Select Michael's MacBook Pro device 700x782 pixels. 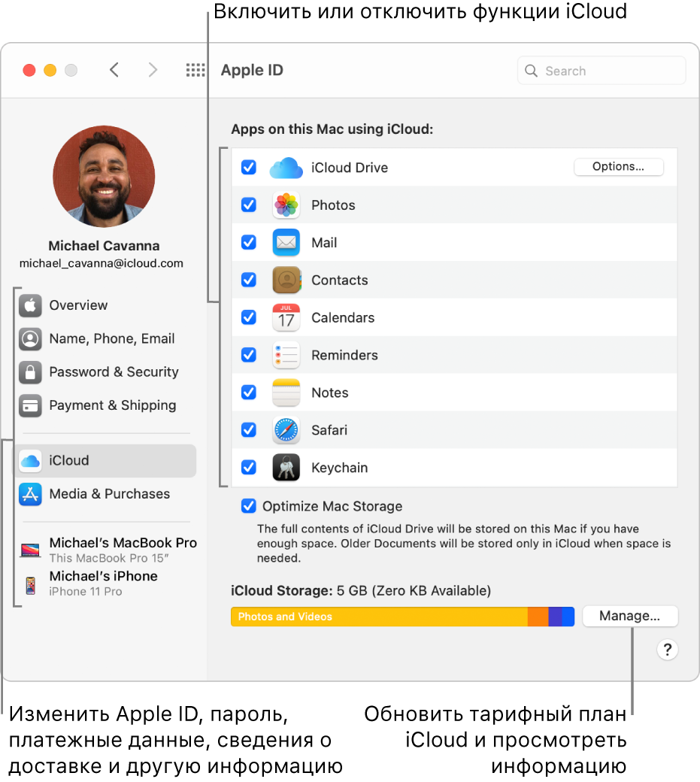point(109,550)
